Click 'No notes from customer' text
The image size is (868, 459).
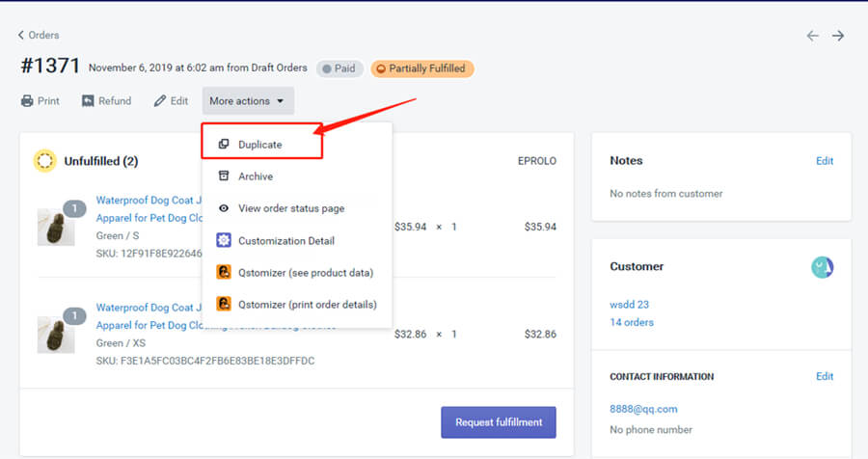click(x=665, y=194)
